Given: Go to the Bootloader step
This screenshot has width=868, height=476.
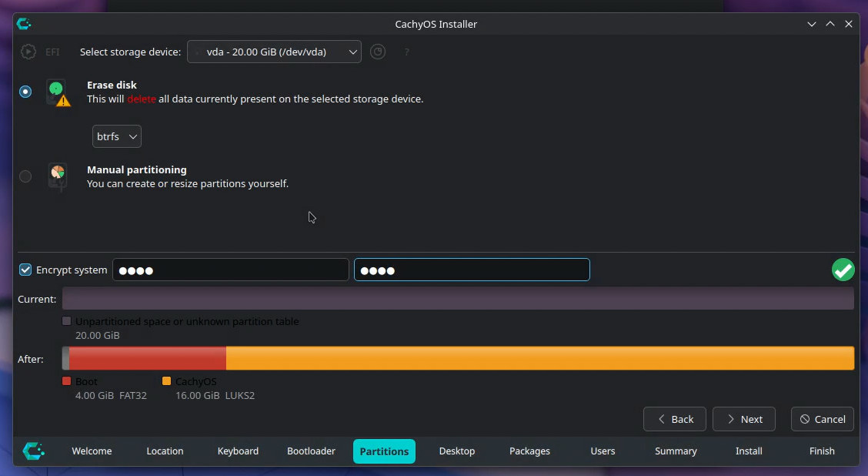Looking at the screenshot, I should click(311, 451).
